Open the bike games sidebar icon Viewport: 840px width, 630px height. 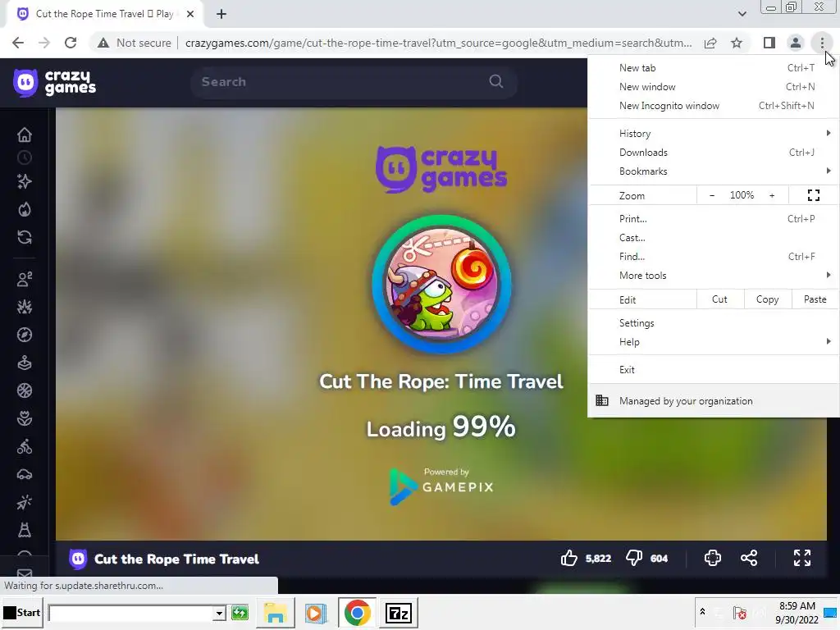tap(25, 446)
